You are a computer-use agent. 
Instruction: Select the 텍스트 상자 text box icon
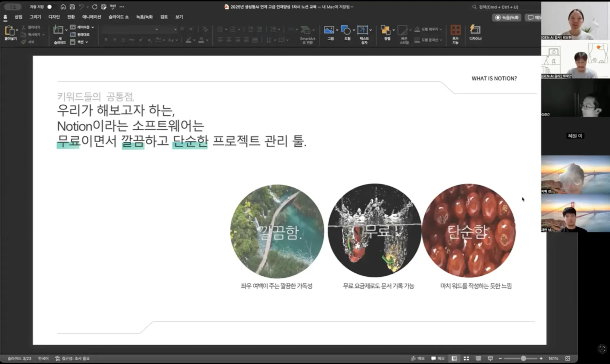coord(363,30)
